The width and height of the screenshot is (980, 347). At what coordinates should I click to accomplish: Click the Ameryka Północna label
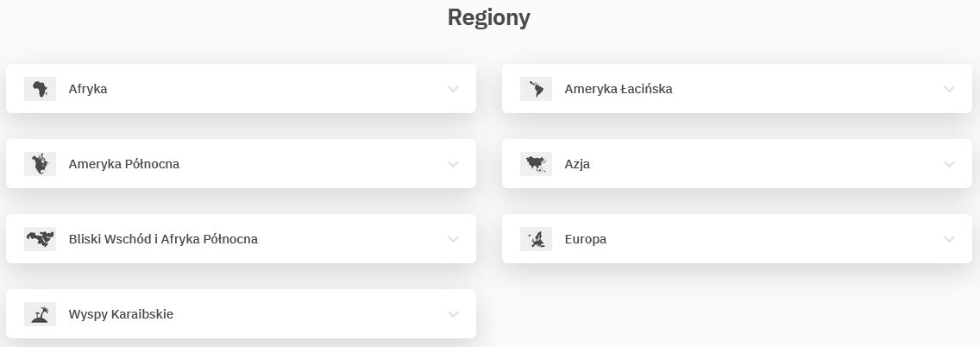[x=124, y=164]
